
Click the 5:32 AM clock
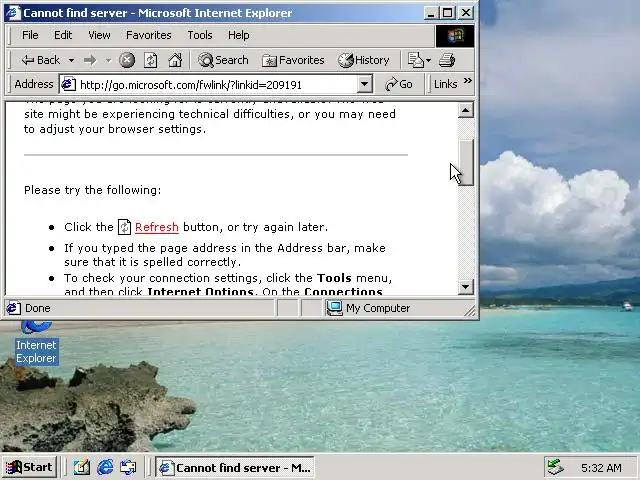tap(601, 468)
